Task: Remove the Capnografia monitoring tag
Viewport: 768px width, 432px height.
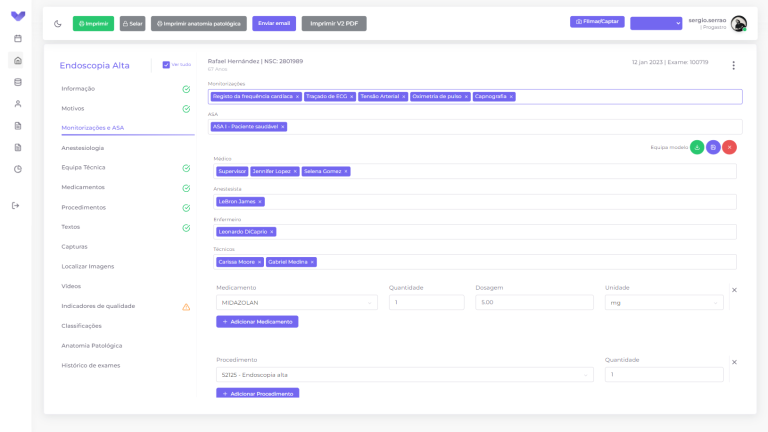Action: pyautogui.click(x=511, y=96)
